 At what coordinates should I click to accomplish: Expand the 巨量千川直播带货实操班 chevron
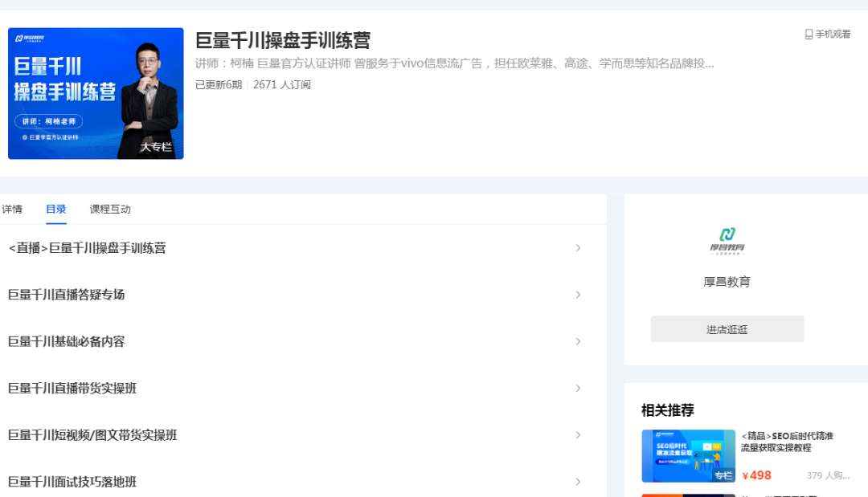[578, 388]
